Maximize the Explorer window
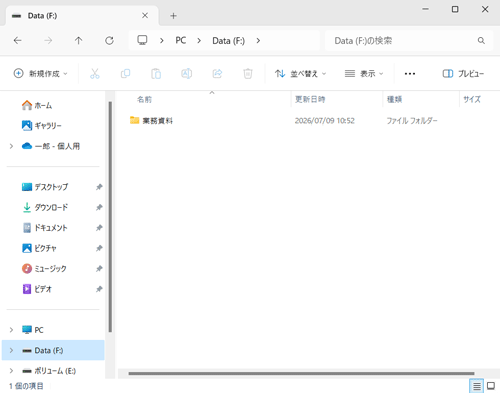This screenshot has height=393, width=500. (455, 9)
